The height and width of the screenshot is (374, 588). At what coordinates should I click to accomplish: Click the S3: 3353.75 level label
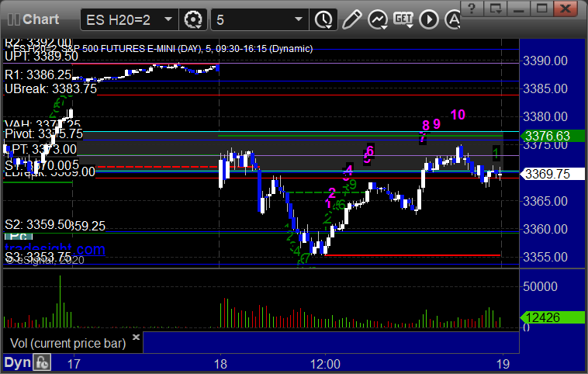pos(38,257)
